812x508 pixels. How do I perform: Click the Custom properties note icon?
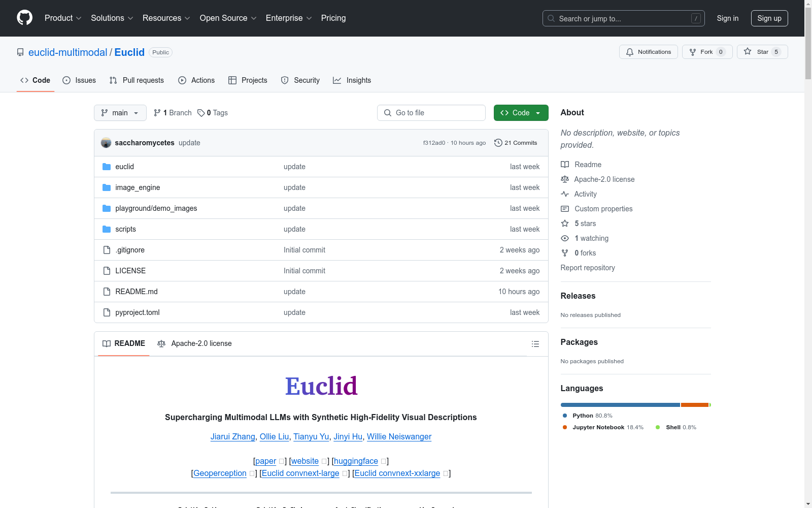[565, 209]
